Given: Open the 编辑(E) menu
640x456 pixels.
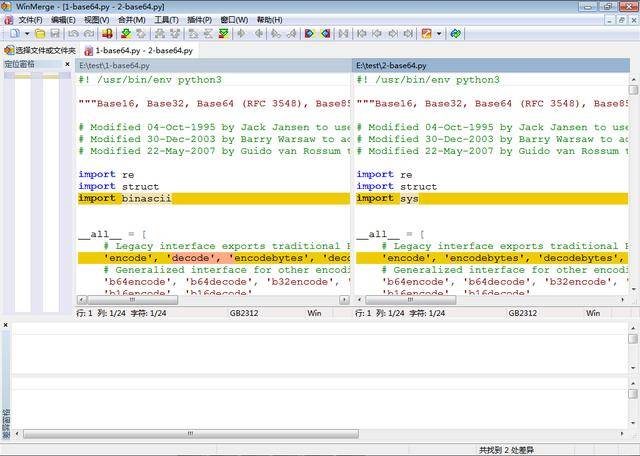Looking at the screenshot, I should coord(63,20).
